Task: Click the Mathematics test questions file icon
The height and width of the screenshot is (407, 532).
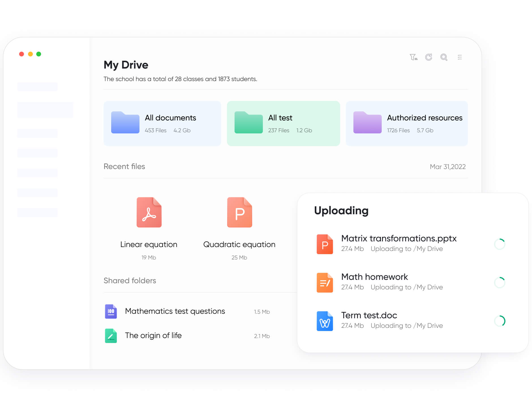Action: tap(111, 311)
